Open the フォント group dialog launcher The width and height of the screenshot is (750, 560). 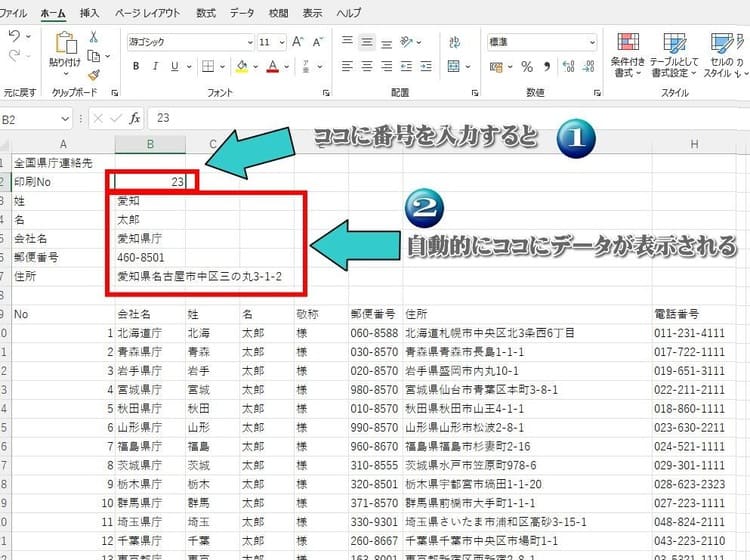[x=326, y=93]
